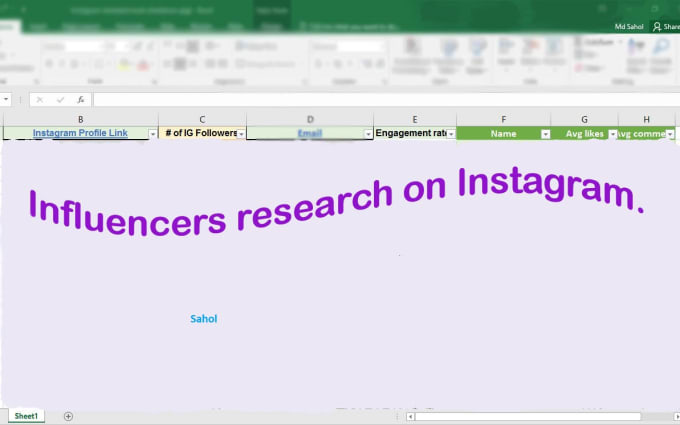Open the Email column filter dropdown
Viewport: 680px width, 425px height.
tap(368, 134)
